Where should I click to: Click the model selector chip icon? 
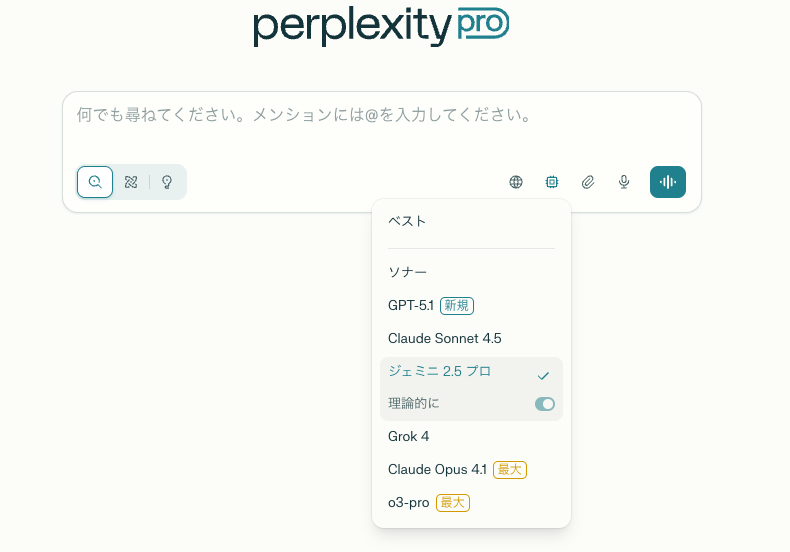(x=552, y=182)
